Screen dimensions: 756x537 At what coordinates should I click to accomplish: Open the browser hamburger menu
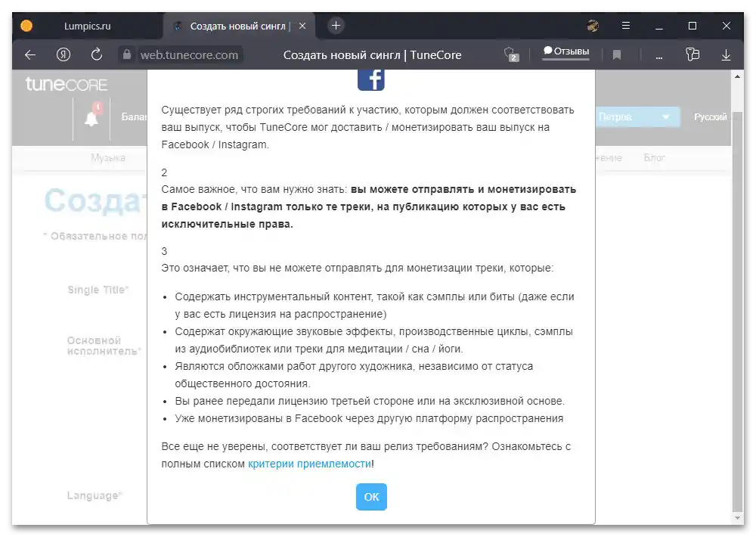[626, 26]
